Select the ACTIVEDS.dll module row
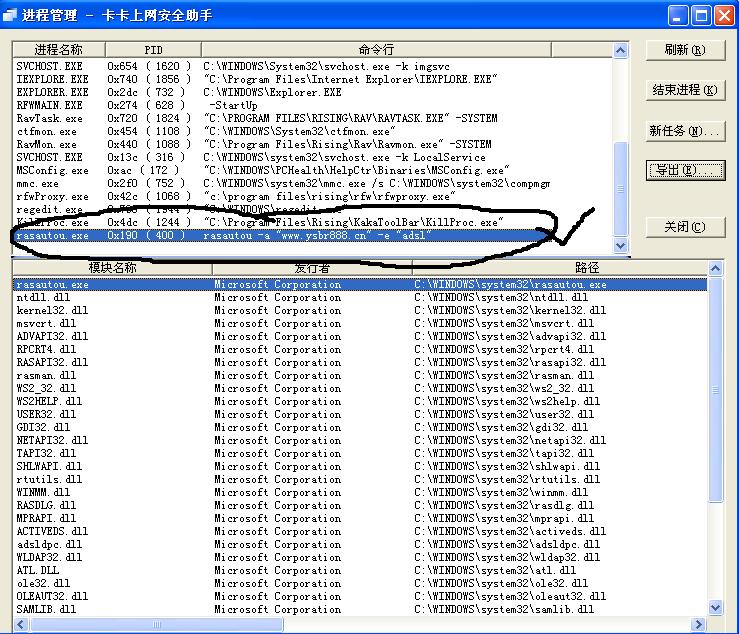739x634 pixels. coord(360,531)
